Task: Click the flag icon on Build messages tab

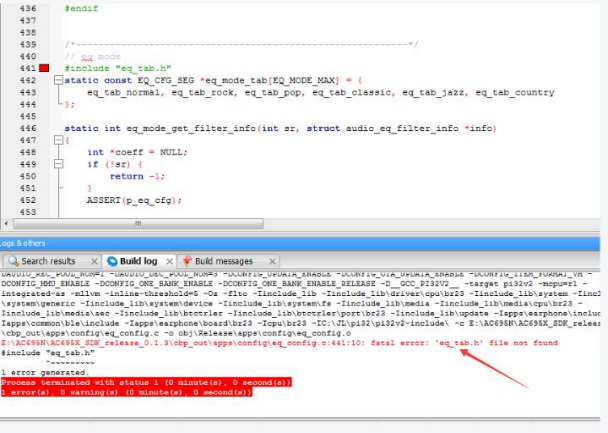Action: pos(187,261)
